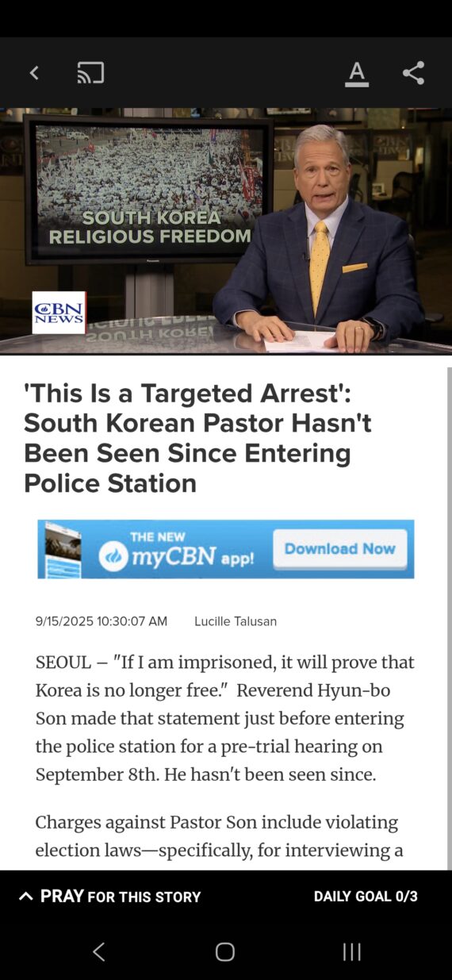Expand the Pray for this story chevron
This screenshot has width=452, height=980.
coord(26,896)
